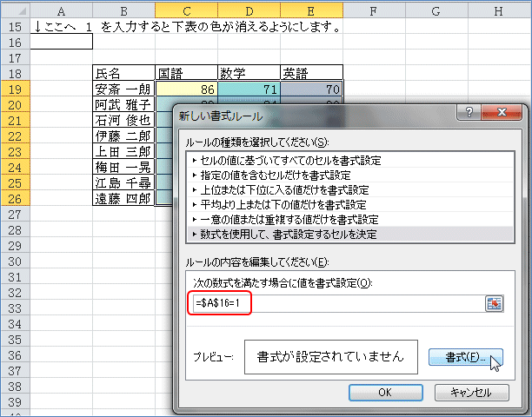Viewport: 532px width, 417px height.
Task: Click the cell 遠藤 四郎
Action: tap(123, 198)
